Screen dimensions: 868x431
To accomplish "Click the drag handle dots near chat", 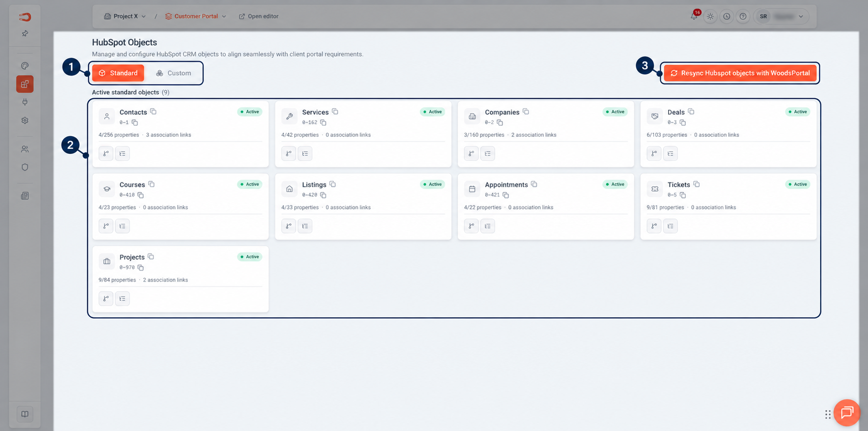I will (x=828, y=414).
